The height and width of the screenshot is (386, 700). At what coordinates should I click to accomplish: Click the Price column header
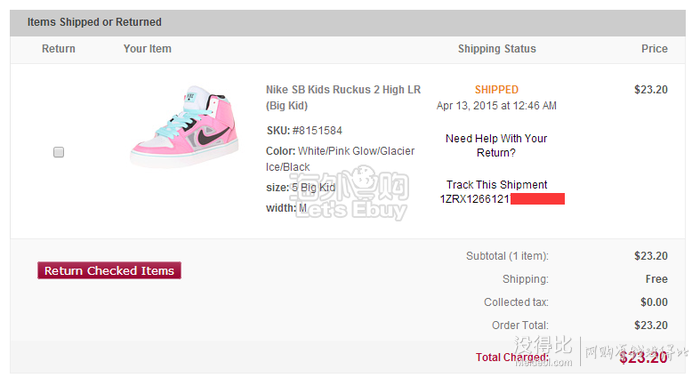point(654,49)
